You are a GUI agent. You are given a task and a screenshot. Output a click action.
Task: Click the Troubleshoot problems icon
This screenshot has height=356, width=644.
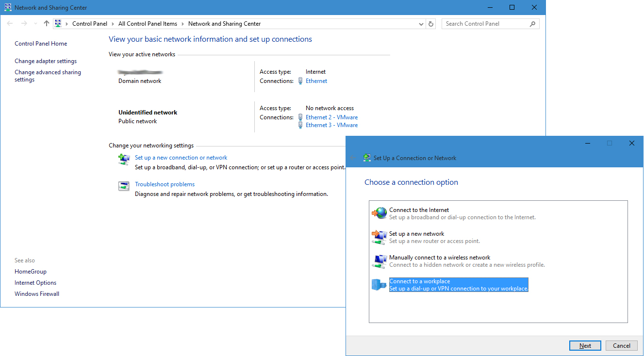pyautogui.click(x=124, y=186)
